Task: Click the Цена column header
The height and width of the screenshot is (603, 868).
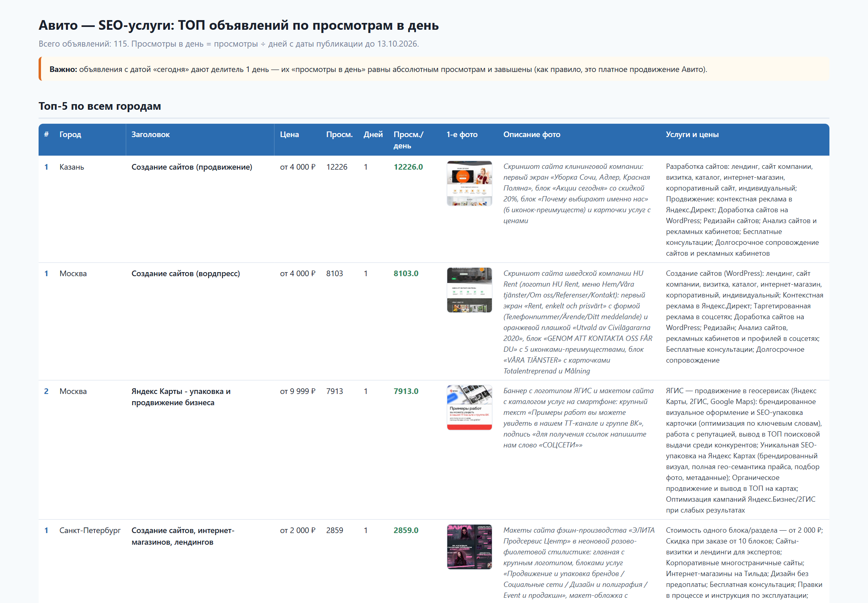Action: 289,134
